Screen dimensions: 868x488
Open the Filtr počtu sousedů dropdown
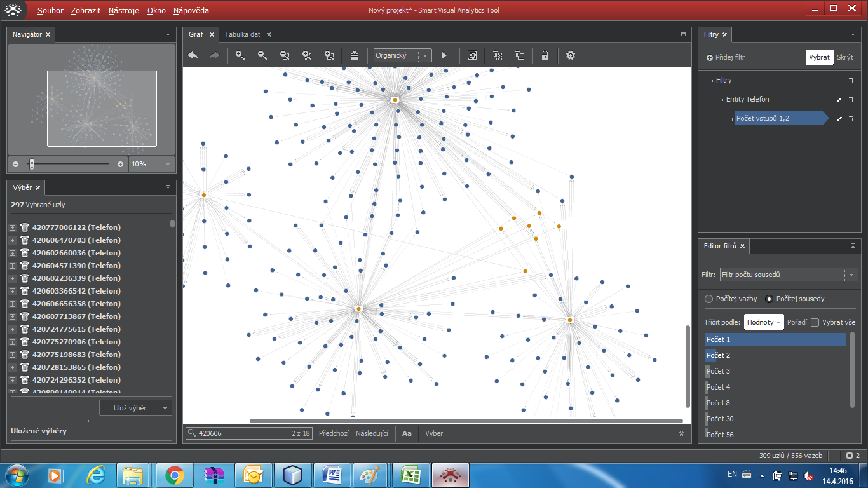pyautogui.click(x=789, y=275)
